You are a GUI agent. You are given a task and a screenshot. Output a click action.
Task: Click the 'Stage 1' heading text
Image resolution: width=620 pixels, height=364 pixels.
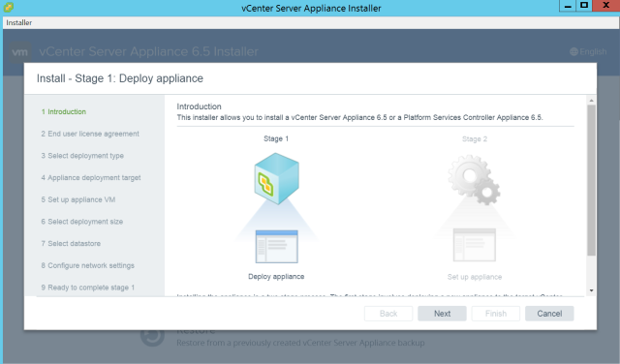(x=276, y=138)
